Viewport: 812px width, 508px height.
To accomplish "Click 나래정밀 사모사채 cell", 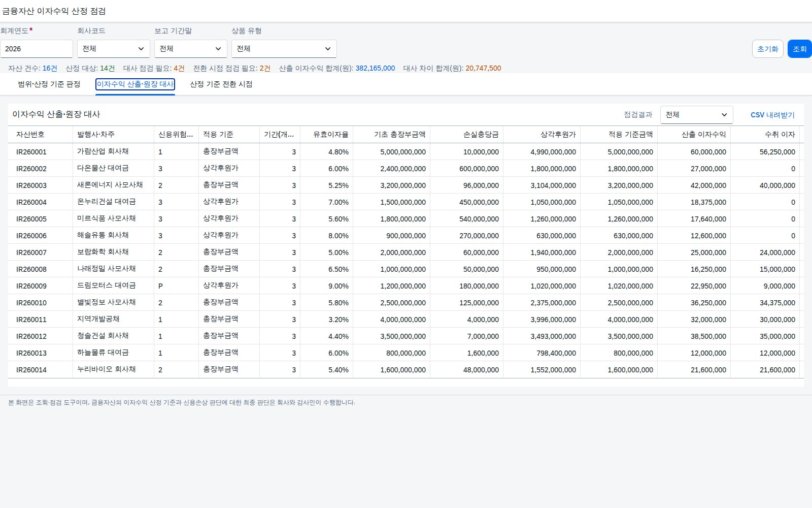I will pos(114,269).
